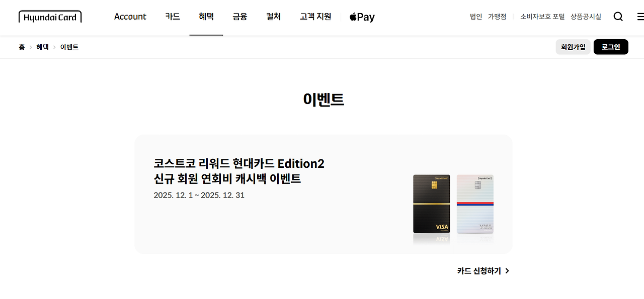
Task: Click 혜택 in the breadcrumb
Action: pyautogui.click(x=42, y=47)
